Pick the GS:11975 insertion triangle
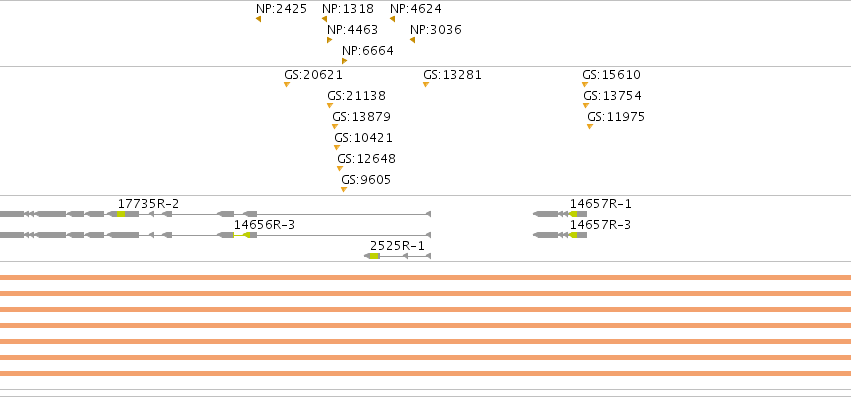This screenshot has width=851, height=397. point(590,127)
